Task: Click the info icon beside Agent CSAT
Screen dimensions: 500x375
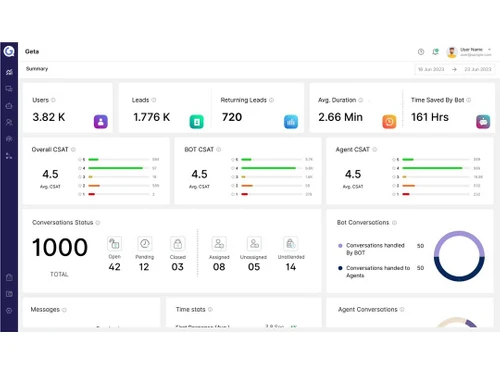Action: (375, 149)
